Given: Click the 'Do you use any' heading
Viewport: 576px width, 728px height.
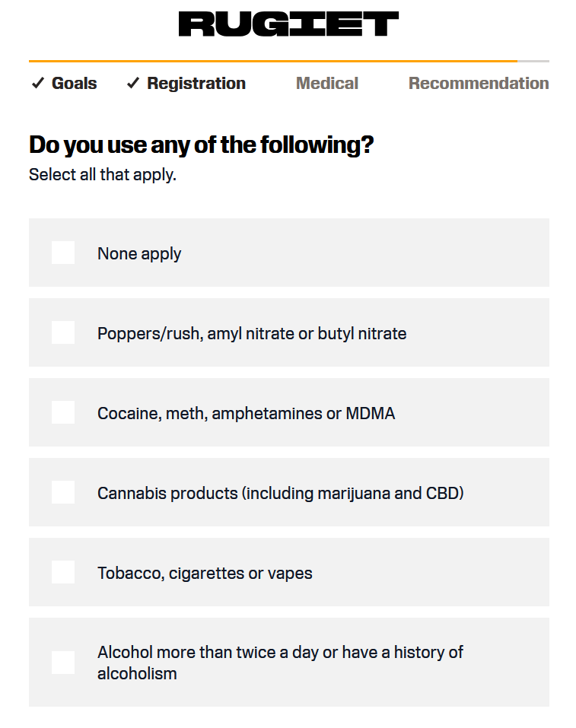Looking at the screenshot, I should (x=201, y=145).
